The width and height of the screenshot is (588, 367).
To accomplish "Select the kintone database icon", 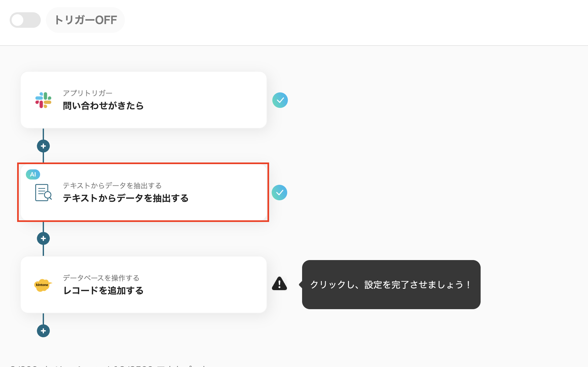I will coord(44,285).
